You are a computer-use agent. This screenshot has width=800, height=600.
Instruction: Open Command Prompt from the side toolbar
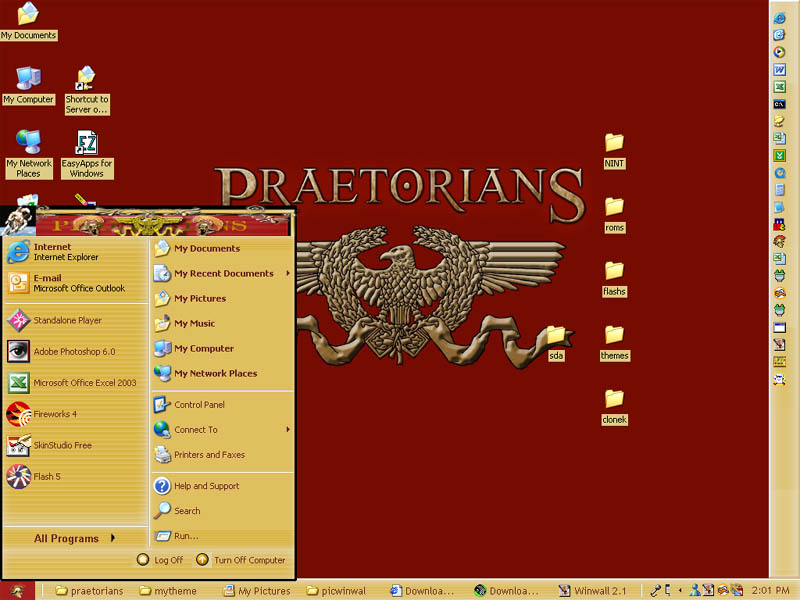coord(779,104)
